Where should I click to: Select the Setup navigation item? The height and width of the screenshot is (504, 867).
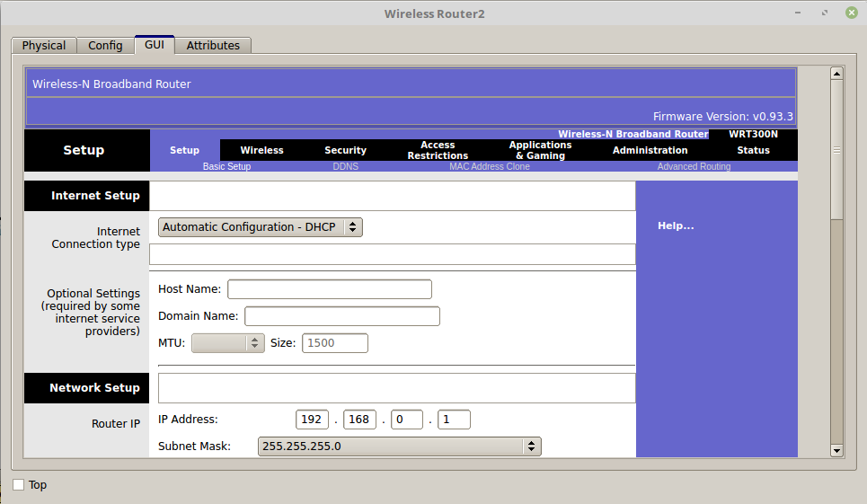(x=184, y=150)
